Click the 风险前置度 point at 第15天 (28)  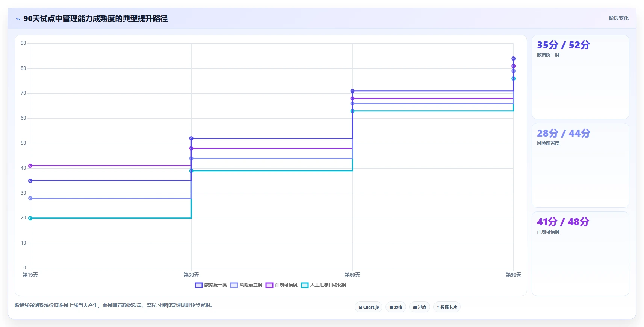[x=30, y=198]
